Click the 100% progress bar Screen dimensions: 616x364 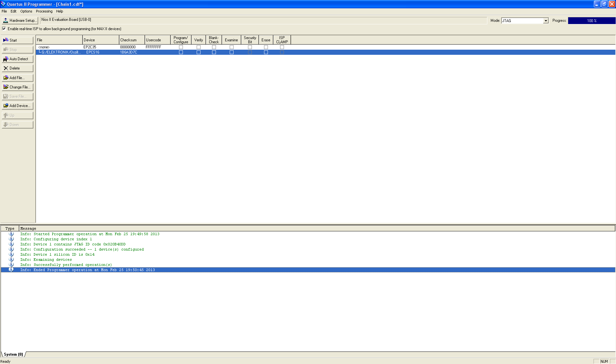coord(592,21)
